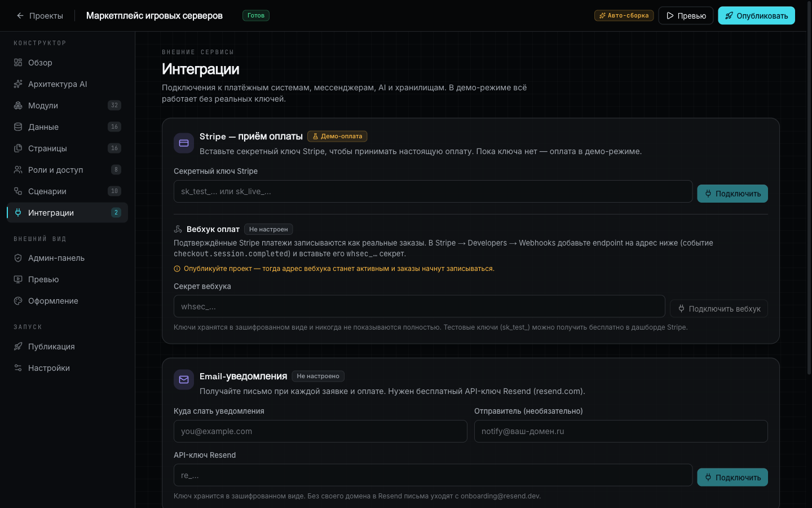Click the Админ-панель shield icon

click(18, 258)
